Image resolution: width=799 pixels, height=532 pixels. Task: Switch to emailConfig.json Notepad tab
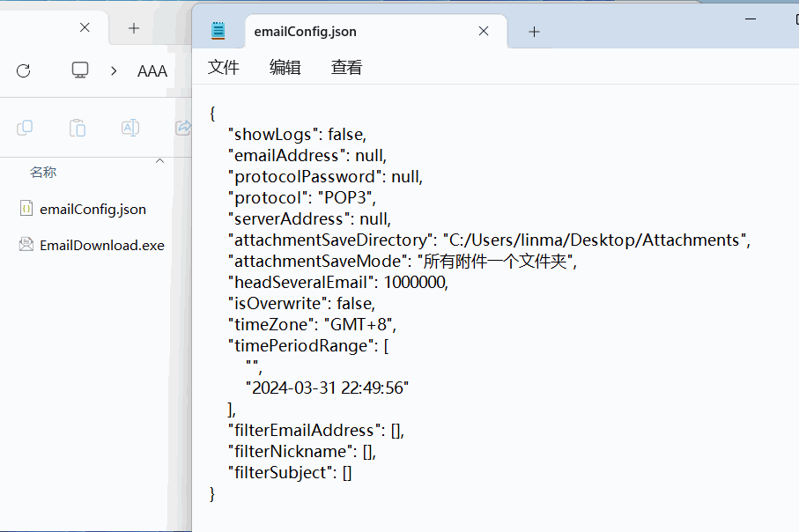(305, 32)
